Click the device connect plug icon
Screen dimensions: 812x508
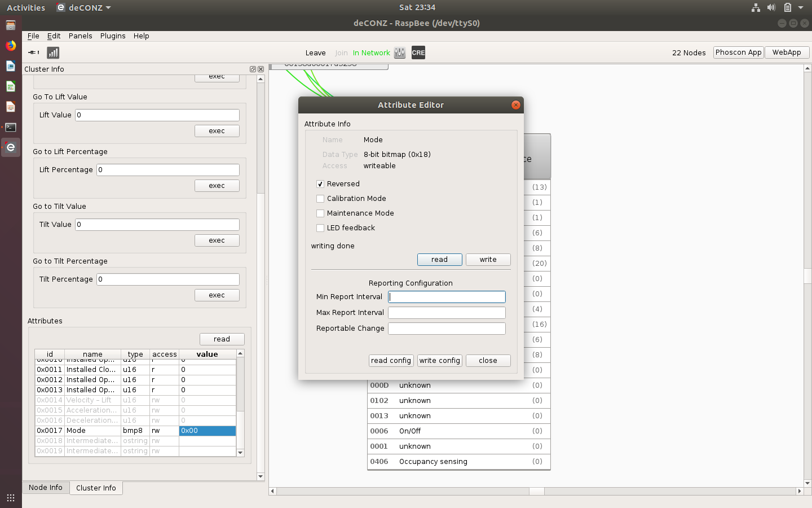click(34, 52)
